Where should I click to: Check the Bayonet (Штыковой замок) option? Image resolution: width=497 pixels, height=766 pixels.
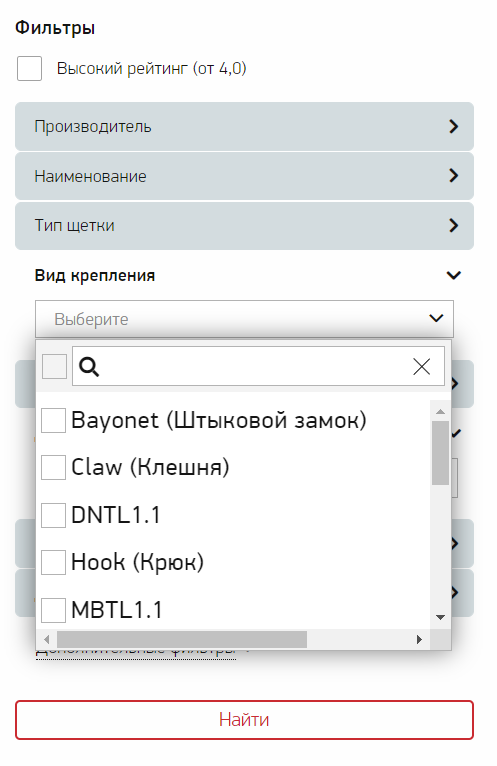(53, 420)
